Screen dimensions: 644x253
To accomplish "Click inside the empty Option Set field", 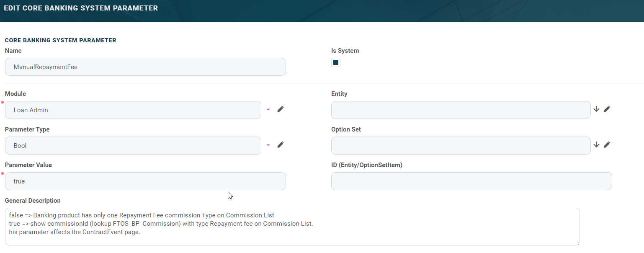I will [x=461, y=146].
